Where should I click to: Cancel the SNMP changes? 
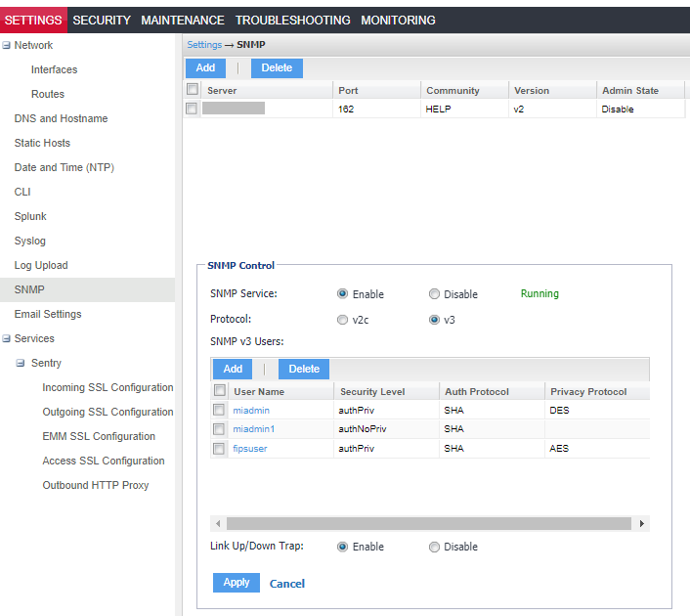[287, 584]
